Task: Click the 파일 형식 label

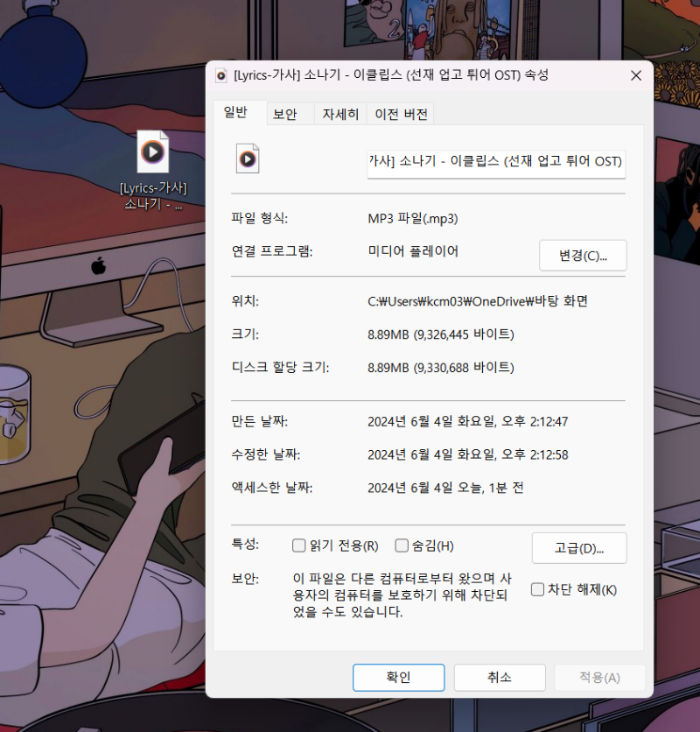Action: (260, 218)
